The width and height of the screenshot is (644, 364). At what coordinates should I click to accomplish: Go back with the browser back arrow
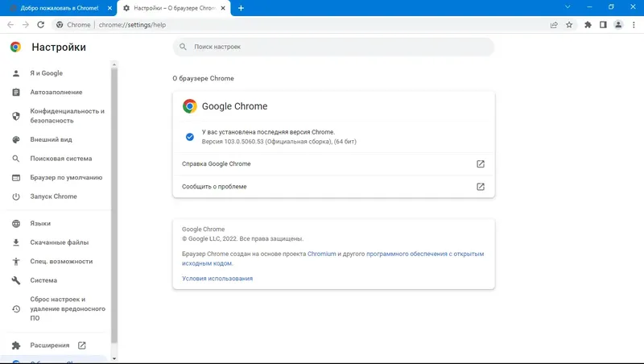10,25
